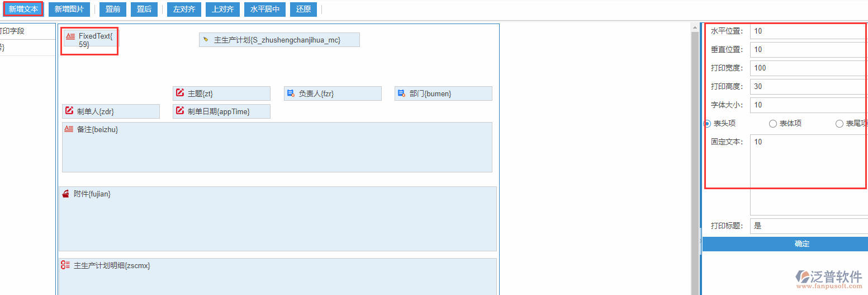Select the 表头项 radio button
Screen dimensions: 868x295
707,124
